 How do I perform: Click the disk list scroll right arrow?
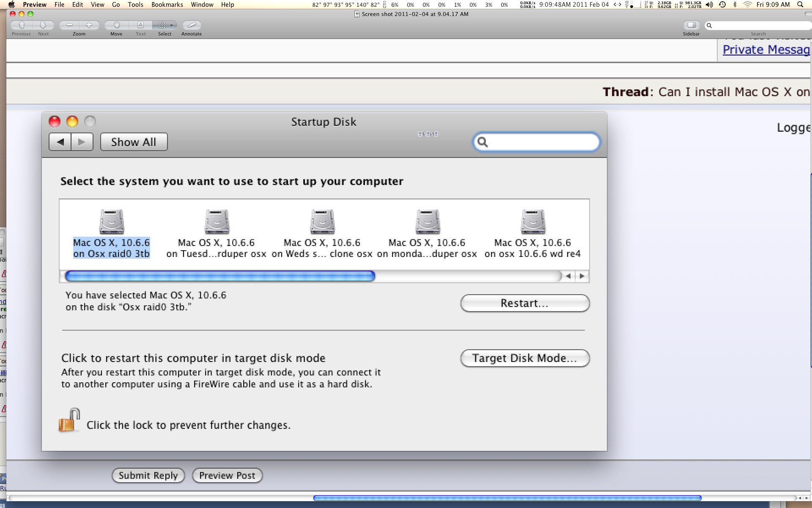point(582,276)
